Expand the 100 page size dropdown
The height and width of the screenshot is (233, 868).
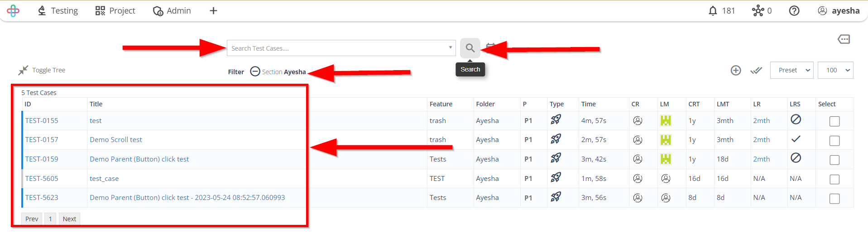click(835, 70)
